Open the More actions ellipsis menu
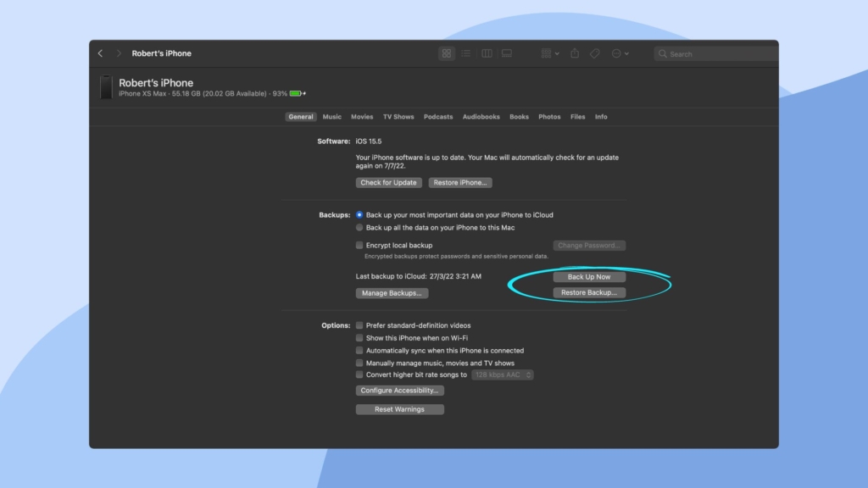Image resolution: width=868 pixels, height=488 pixels. click(620, 53)
